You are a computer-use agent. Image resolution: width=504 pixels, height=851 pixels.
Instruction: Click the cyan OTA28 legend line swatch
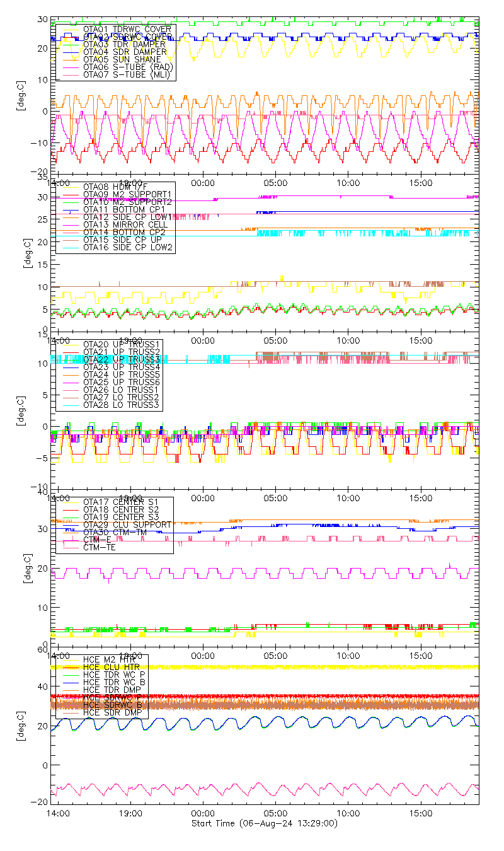coord(70,405)
